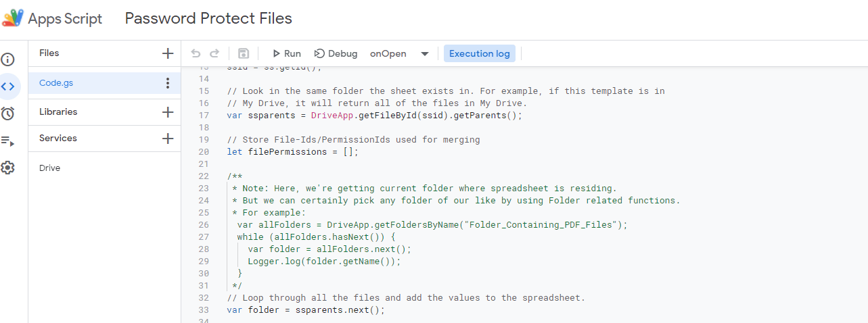Select the Code.gs file
Image resolution: width=868 pixels, height=323 pixels.
click(x=56, y=83)
